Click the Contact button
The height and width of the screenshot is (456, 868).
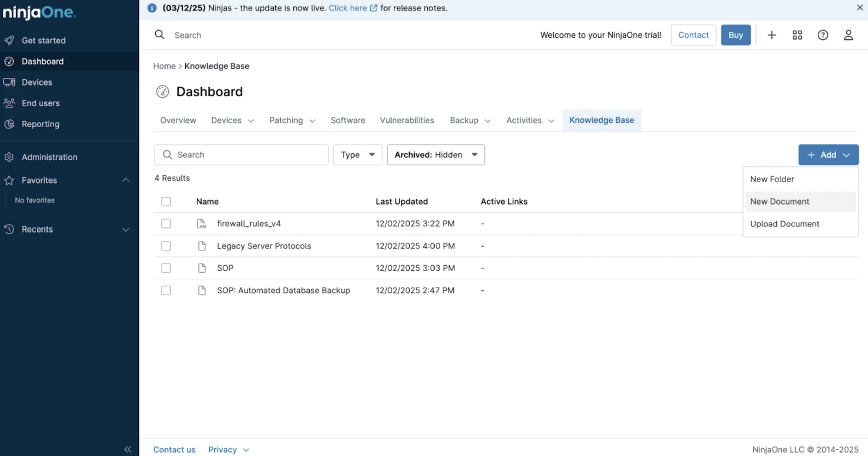coord(693,35)
